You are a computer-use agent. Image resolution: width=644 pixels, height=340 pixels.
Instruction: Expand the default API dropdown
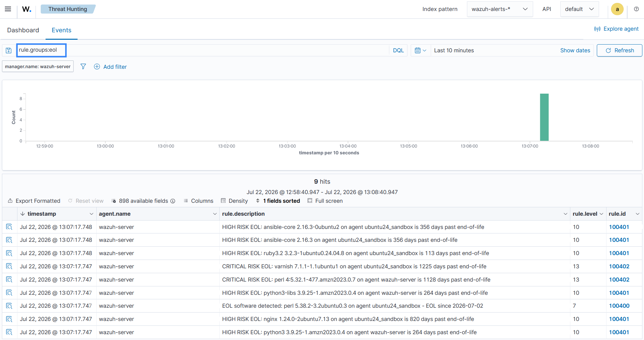[579, 9]
